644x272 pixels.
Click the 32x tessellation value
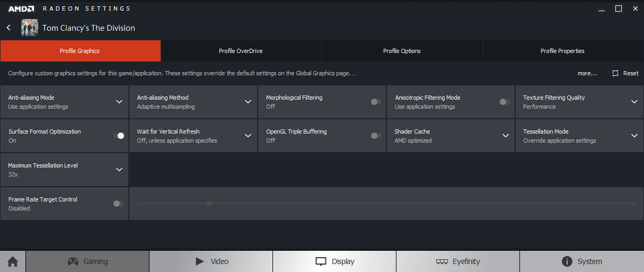pyautogui.click(x=13, y=174)
